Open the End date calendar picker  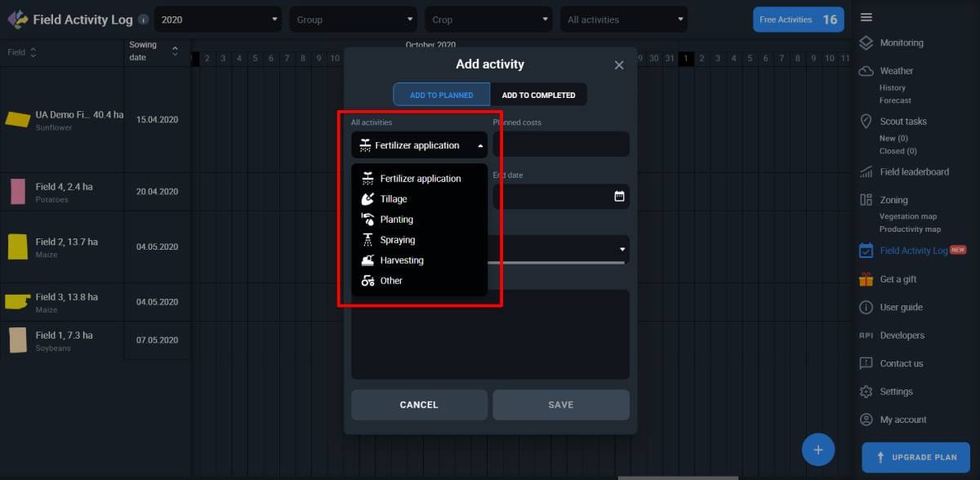(x=619, y=197)
